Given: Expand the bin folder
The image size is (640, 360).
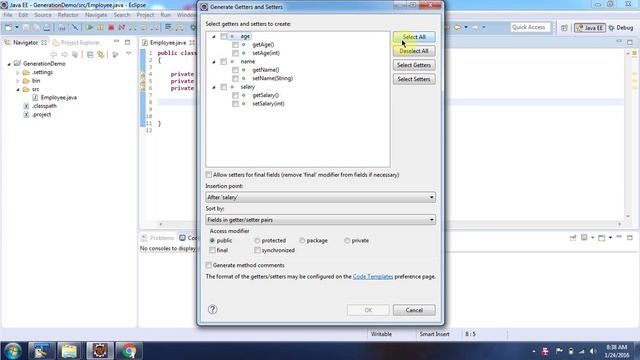Looking at the screenshot, I should [18, 81].
